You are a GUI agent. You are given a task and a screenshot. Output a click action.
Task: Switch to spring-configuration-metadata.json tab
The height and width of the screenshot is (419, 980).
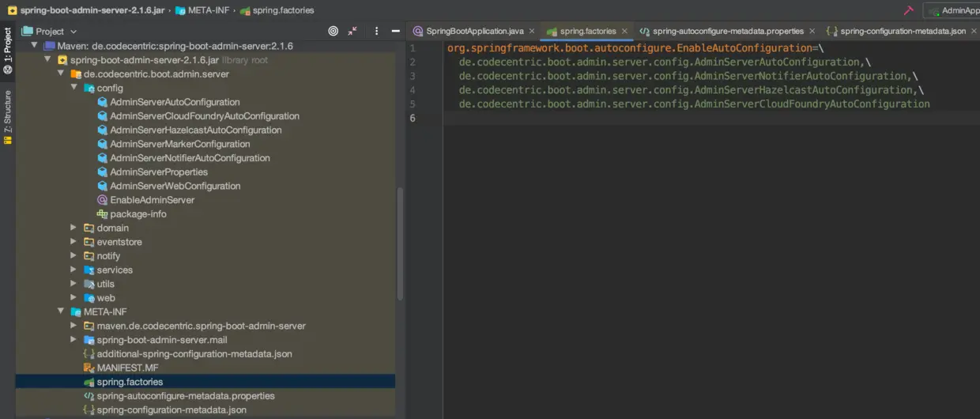click(902, 31)
